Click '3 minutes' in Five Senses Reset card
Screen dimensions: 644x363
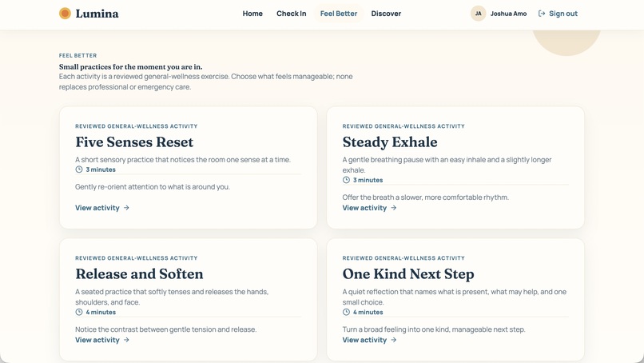click(x=101, y=170)
